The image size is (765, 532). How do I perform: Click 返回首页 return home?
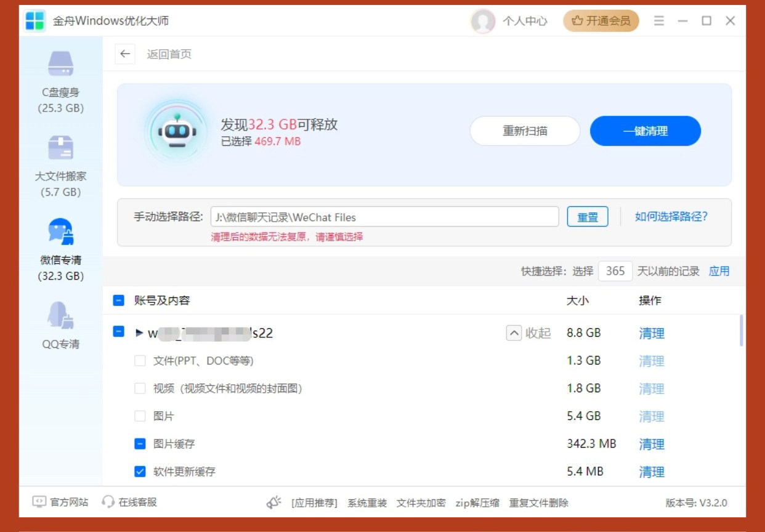coord(169,54)
